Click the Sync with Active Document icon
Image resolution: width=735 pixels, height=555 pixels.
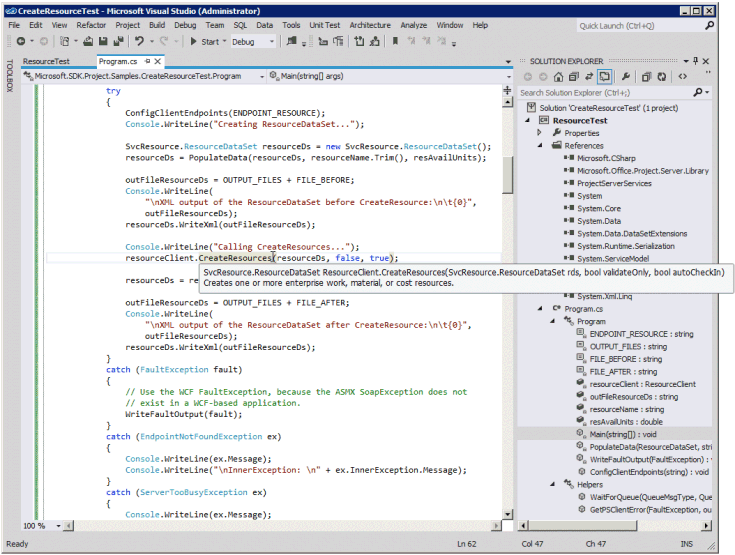(589, 76)
